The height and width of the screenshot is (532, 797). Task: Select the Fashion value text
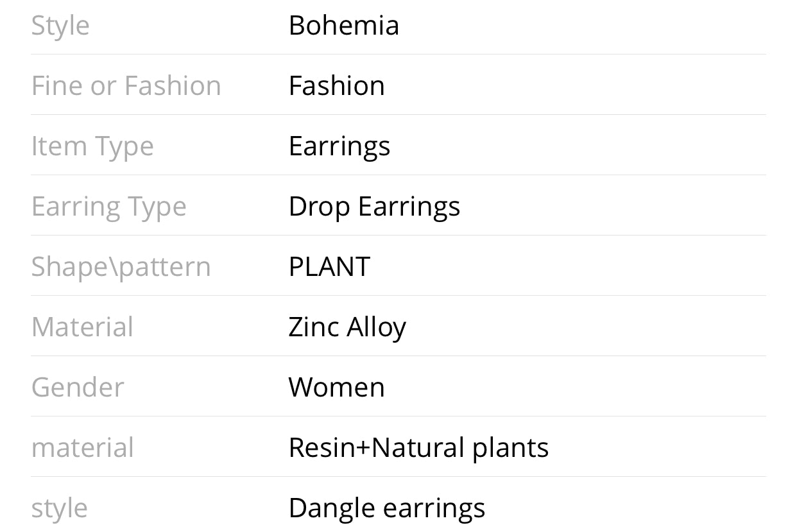tap(337, 86)
